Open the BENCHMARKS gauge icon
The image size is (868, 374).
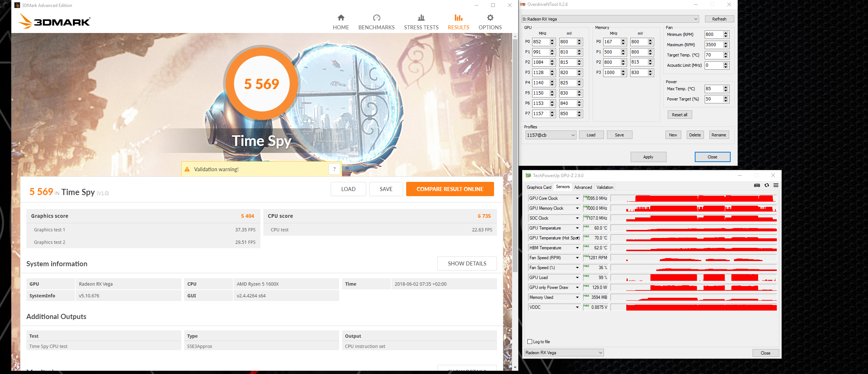click(376, 18)
